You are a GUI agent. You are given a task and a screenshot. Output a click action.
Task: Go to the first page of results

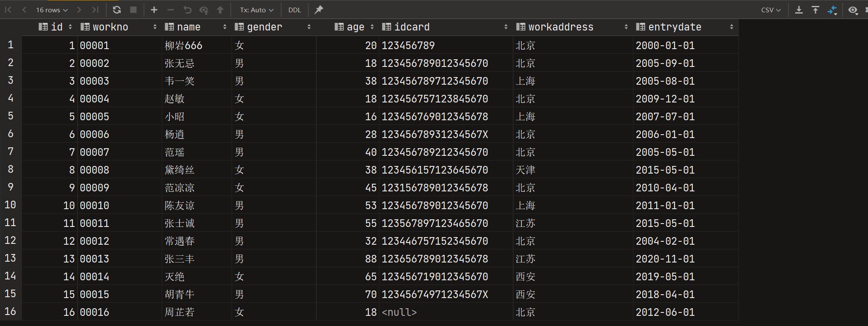(x=8, y=10)
